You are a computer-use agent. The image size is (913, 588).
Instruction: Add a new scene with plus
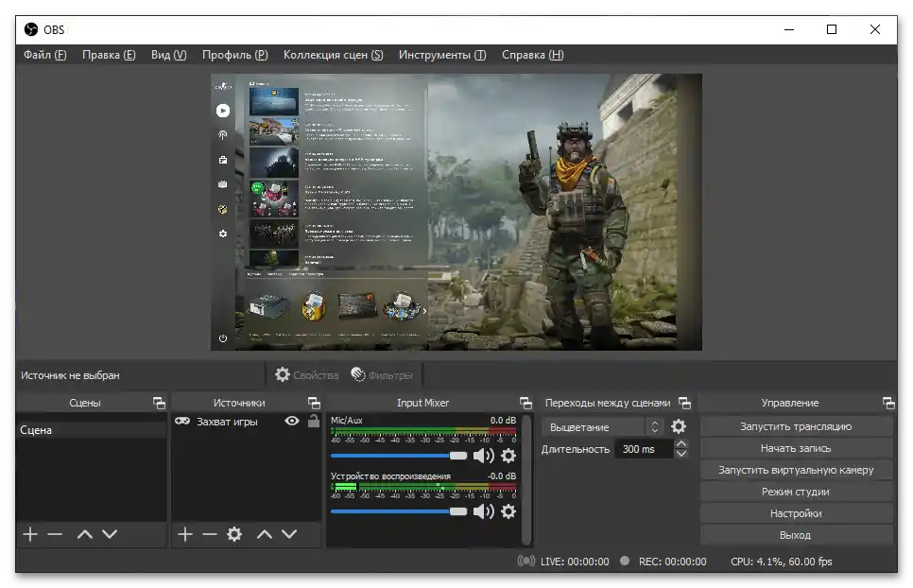[x=30, y=534]
